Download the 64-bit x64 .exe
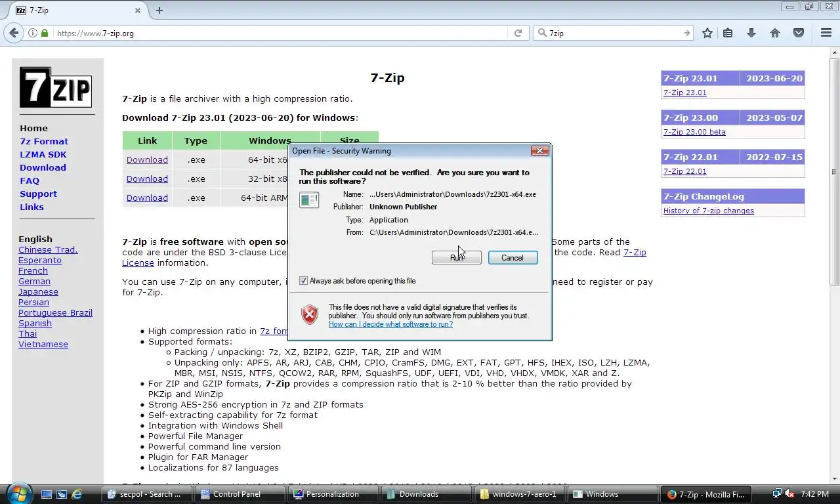Viewport: 840px width, 504px height. 147,159
